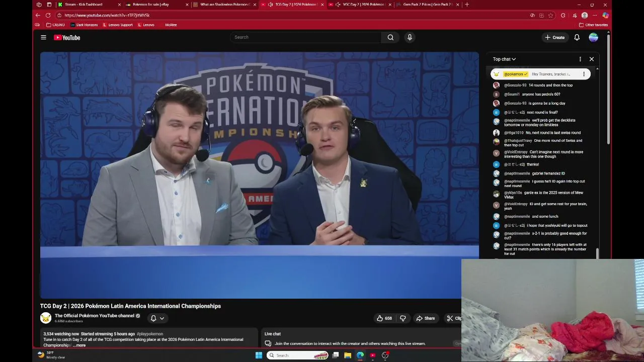
Task: Click the #playpokemon hashtag
Action: click(x=150, y=334)
